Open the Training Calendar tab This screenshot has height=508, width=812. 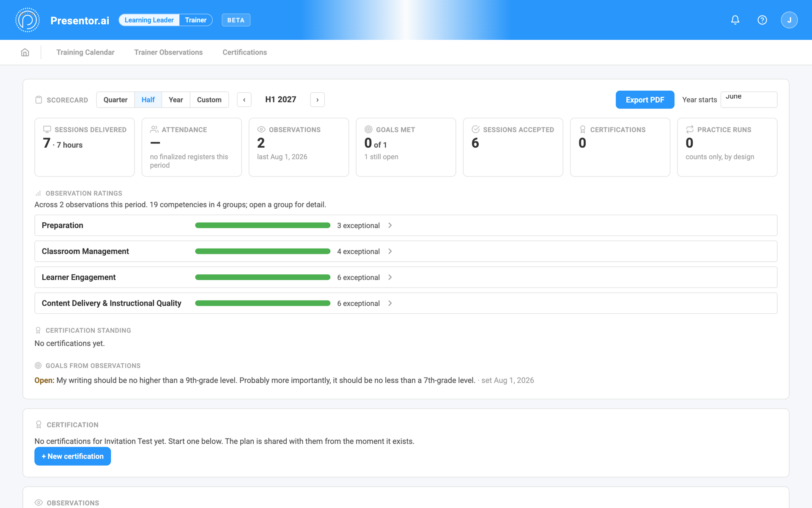85,52
